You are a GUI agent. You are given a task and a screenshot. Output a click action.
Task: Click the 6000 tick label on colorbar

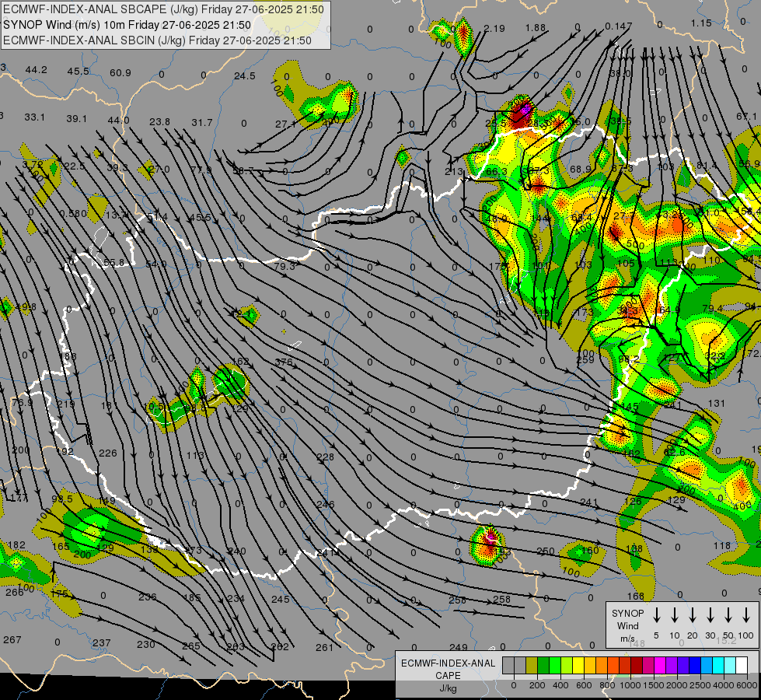coord(746,685)
